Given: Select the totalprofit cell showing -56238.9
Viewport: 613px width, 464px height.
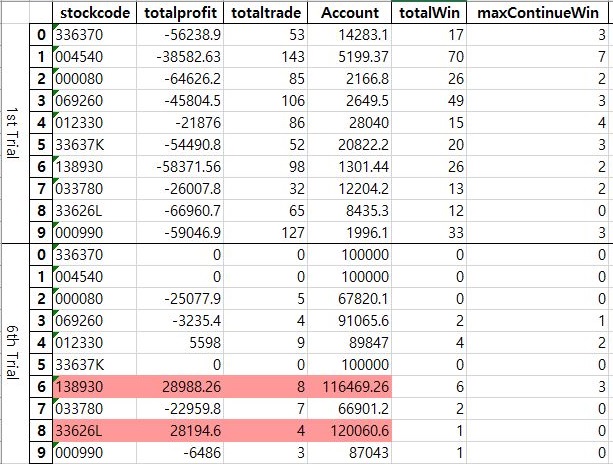Looking at the screenshot, I should [x=180, y=35].
